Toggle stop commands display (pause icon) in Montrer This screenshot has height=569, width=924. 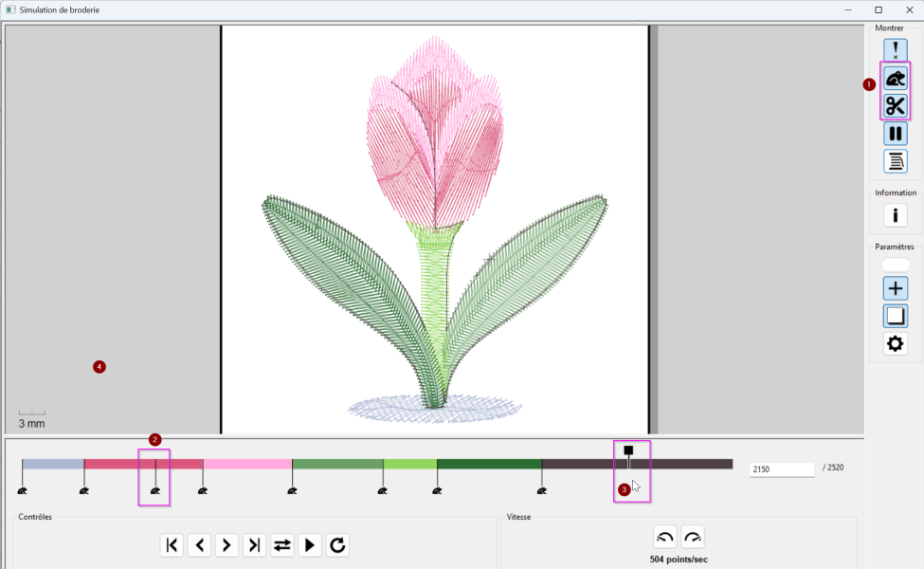(x=896, y=134)
